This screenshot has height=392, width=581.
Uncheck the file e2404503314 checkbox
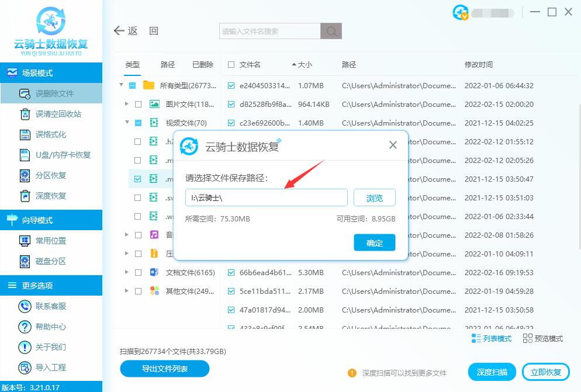231,86
